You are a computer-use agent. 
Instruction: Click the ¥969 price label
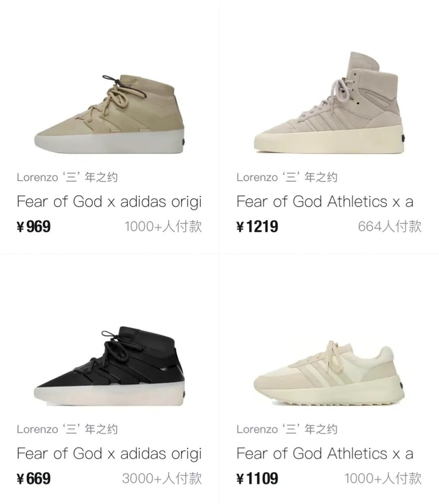[x=34, y=227]
